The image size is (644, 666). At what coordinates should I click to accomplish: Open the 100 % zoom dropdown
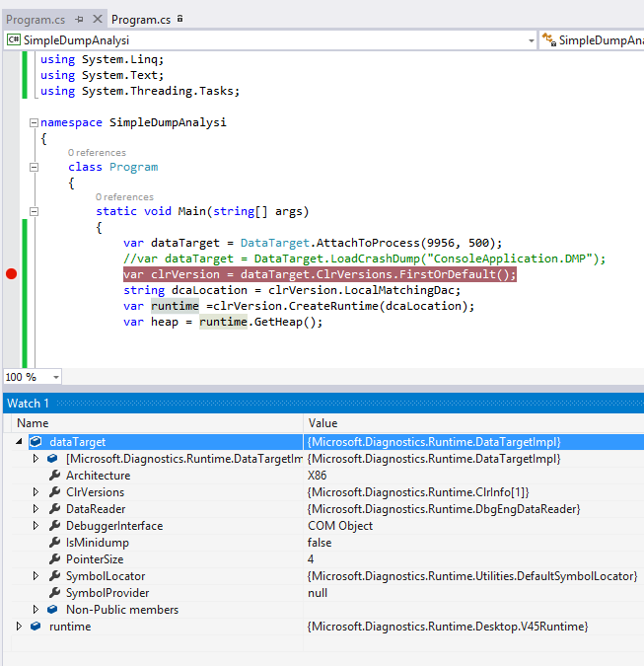(x=55, y=377)
